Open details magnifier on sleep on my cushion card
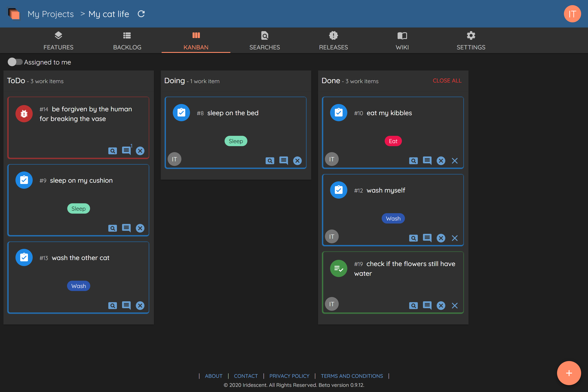Screen dimensions: 588x392 point(112,228)
